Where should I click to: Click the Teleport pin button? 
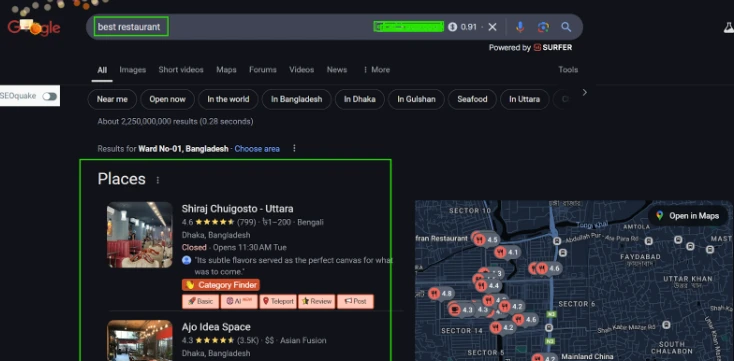coord(278,302)
